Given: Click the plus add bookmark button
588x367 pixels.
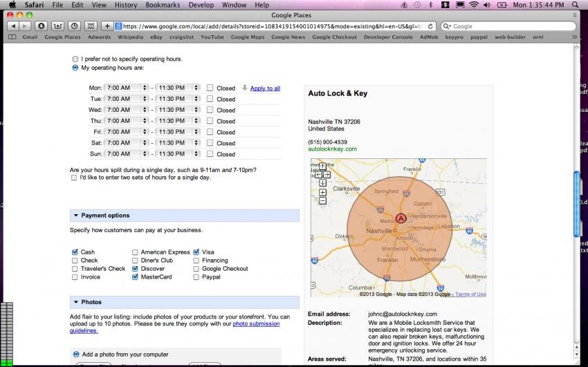Looking at the screenshot, I should pos(107,26).
